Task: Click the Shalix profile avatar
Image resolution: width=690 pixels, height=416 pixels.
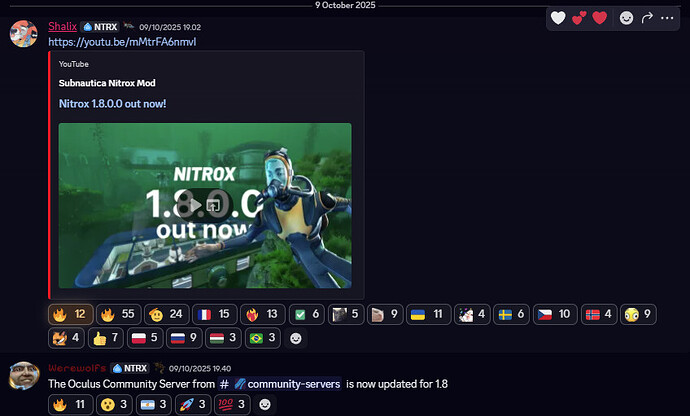Action: click(24, 34)
